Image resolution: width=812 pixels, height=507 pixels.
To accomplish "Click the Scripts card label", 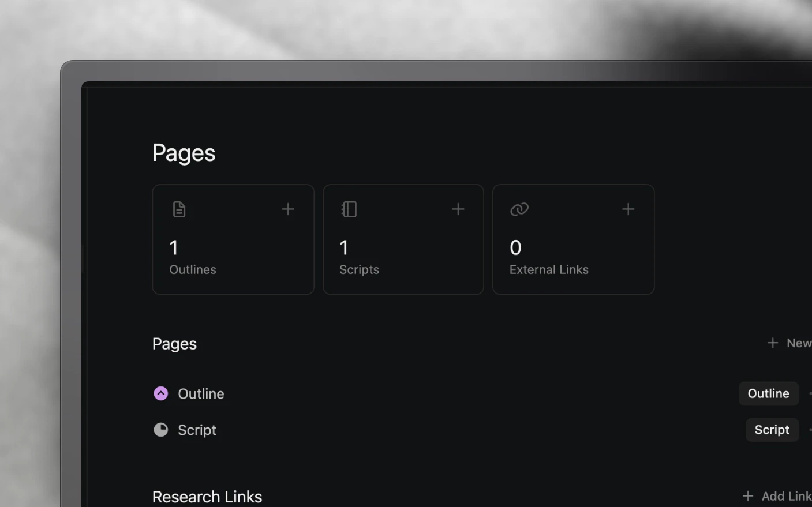I will [360, 270].
